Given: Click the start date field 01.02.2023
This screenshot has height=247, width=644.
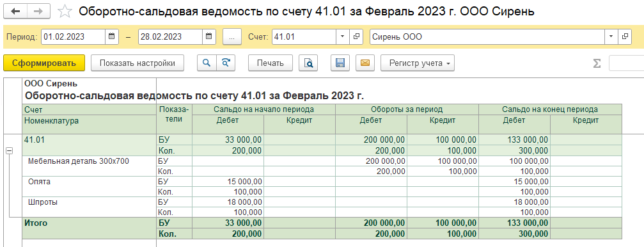Looking at the screenshot, I should [x=73, y=36].
